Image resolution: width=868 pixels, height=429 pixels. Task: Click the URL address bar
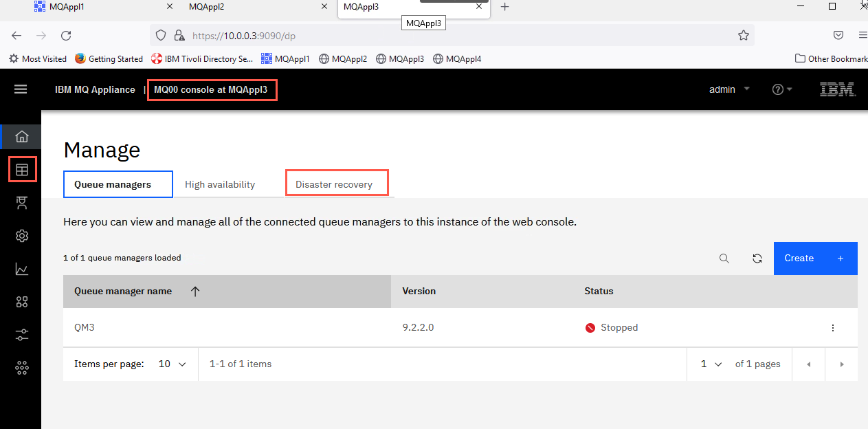pos(454,35)
